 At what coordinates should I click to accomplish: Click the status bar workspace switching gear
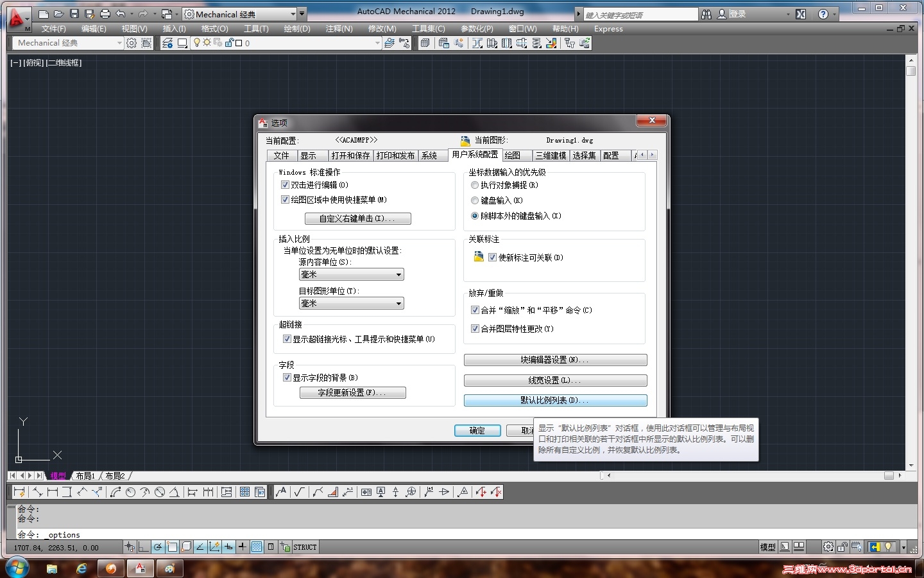tap(828, 547)
